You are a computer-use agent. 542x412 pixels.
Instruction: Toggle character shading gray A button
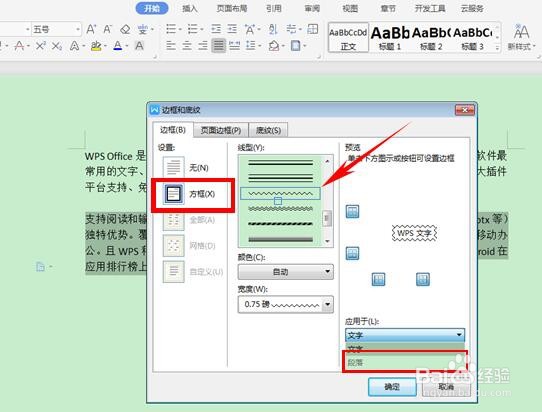(139, 46)
